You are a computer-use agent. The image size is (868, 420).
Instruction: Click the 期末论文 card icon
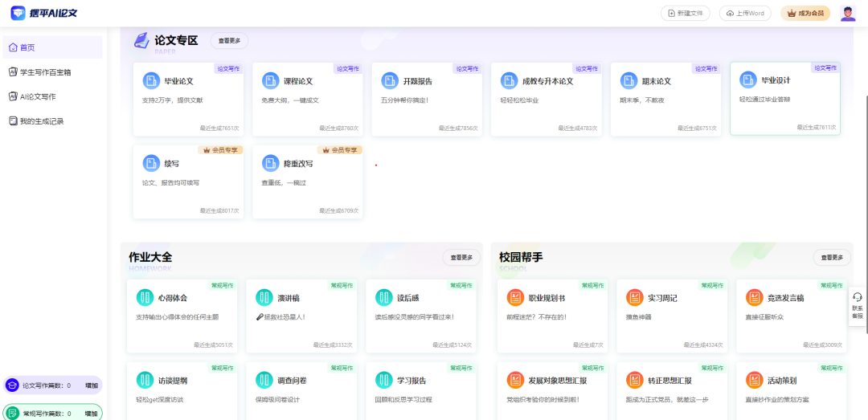[628, 81]
